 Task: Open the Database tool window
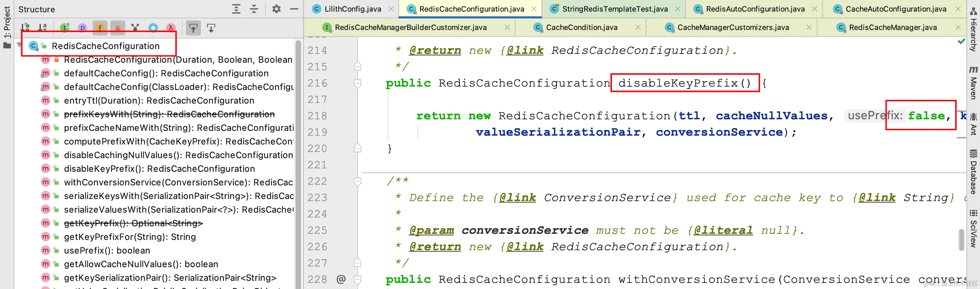[x=974, y=172]
